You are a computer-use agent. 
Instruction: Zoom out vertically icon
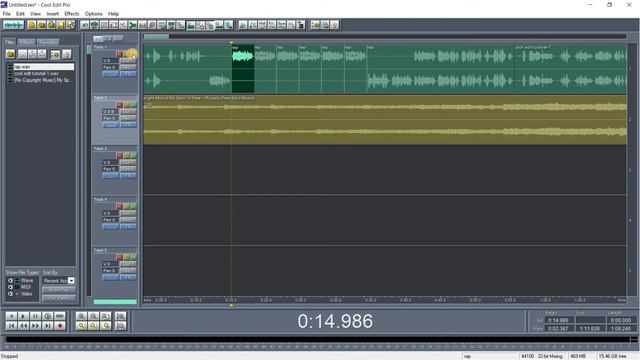pyautogui.click(x=120, y=326)
